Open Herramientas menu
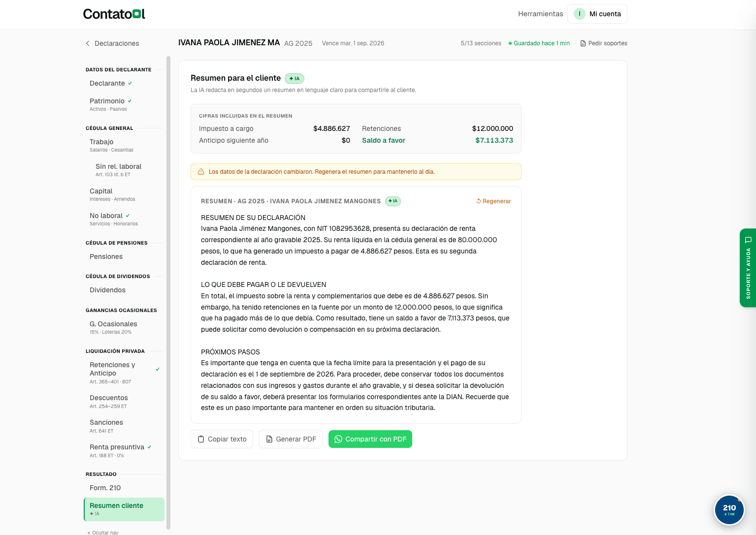Viewport: 756px width, 535px height. 540,14
